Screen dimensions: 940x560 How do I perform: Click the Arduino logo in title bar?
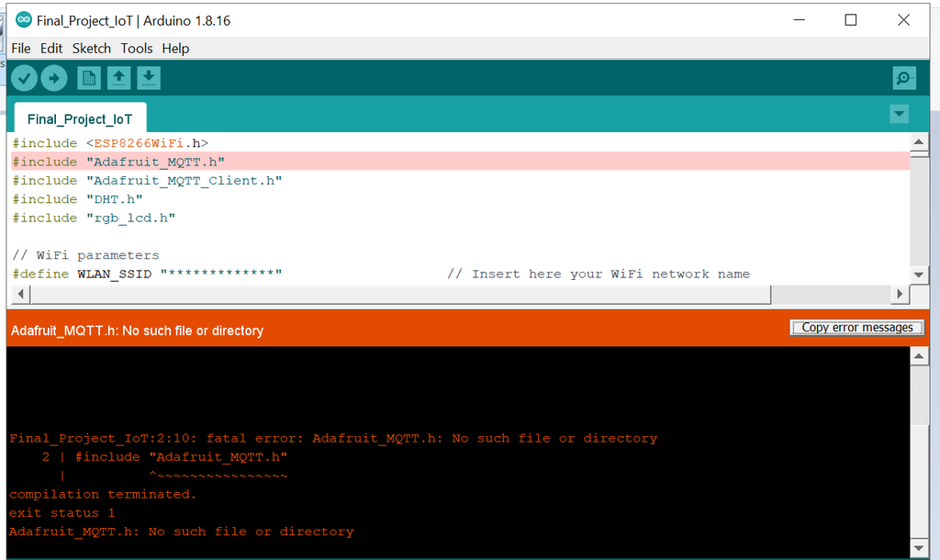click(23, 20)
